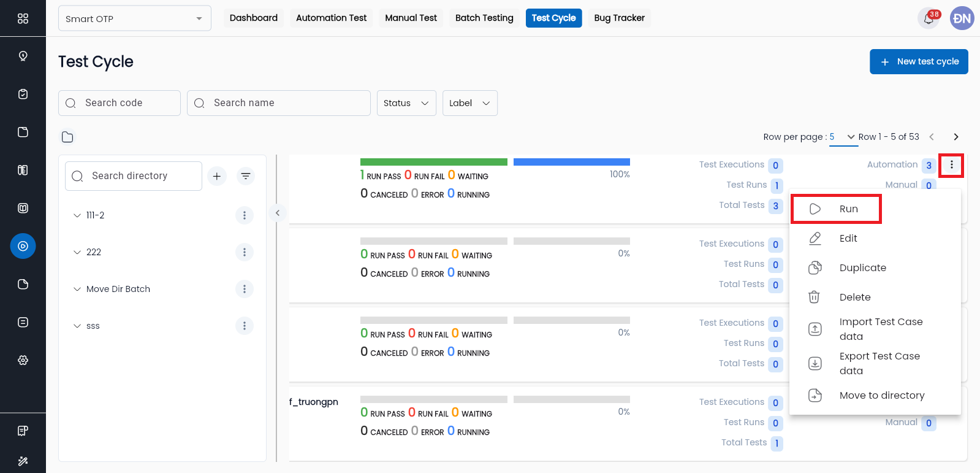Screen dimensions: 980x473
Task: Open the settings gear in sidebar
Action: [23, 360]
